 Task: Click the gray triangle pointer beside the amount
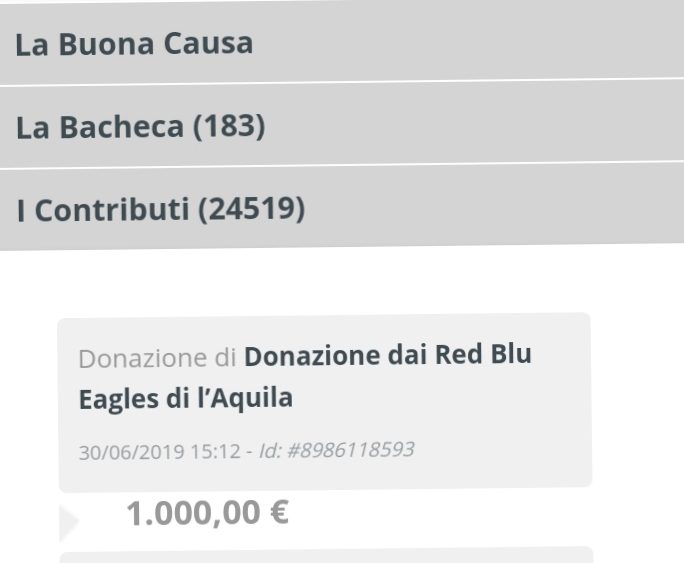pyautogui.click(x=69, y=522)
